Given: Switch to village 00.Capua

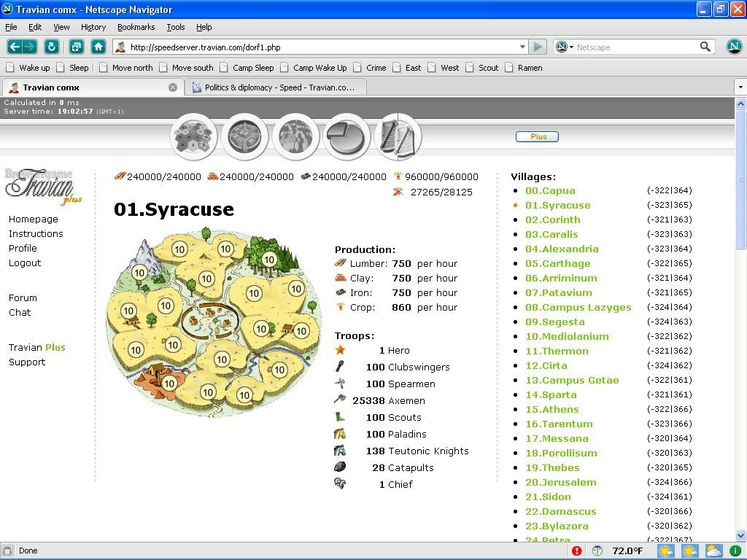Looking at the screenshot, I should click(550, 190).
